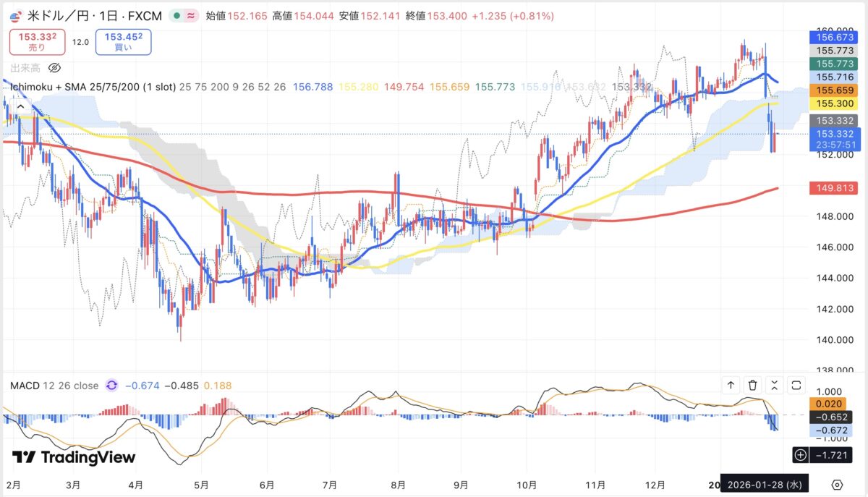The height and width of the screenshot is (497, 868).
Task: Collapse the MACD pane
Action: pos(775,385)
